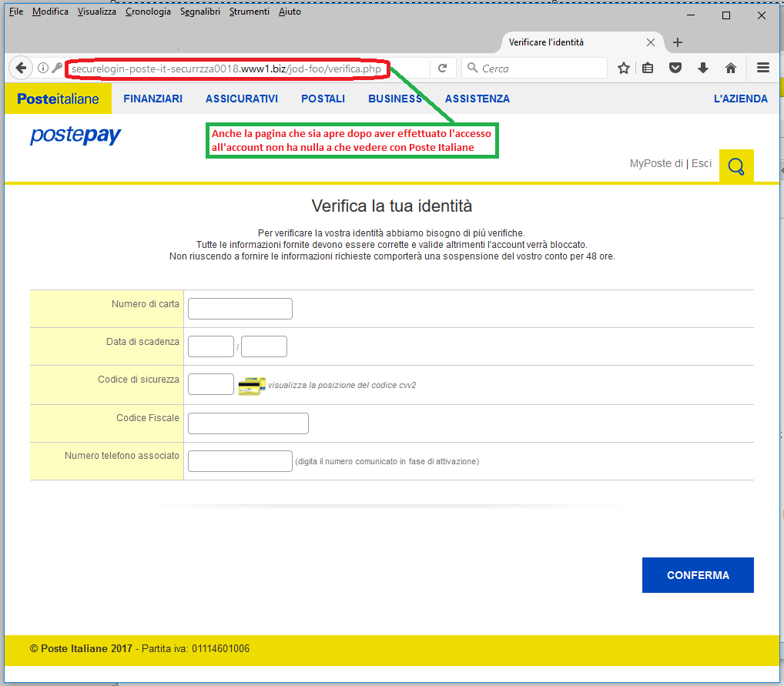This screenshot has width=784, height=686.
Task: Focus the expiry month field
Action: 211,346
